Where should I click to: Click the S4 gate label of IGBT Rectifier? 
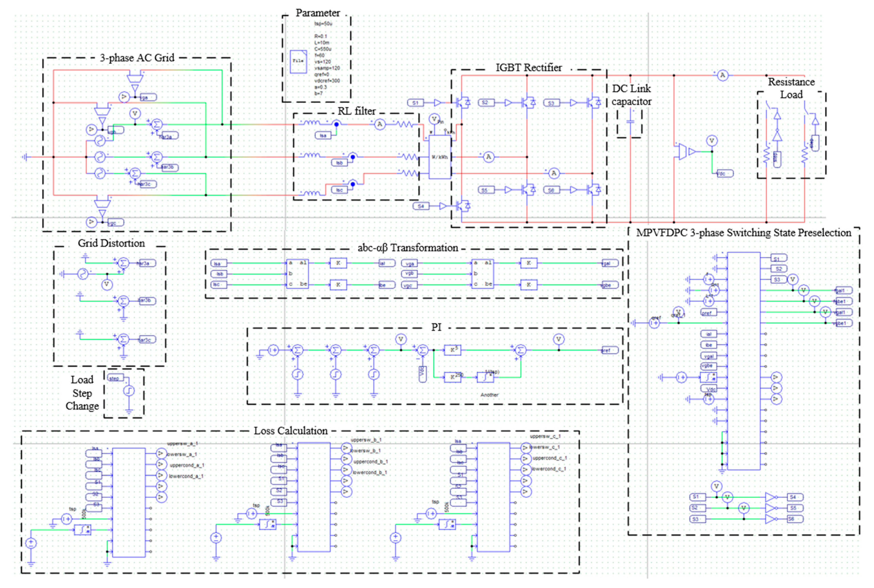click(x=421, y=206)
